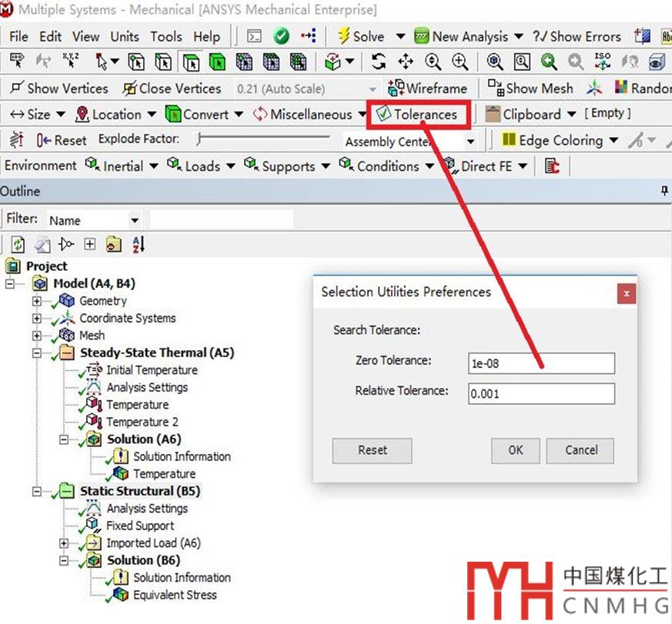Select the pan view tool
Image resolution: width=672 pixels, height=624 pixels.
pos(405,62)
